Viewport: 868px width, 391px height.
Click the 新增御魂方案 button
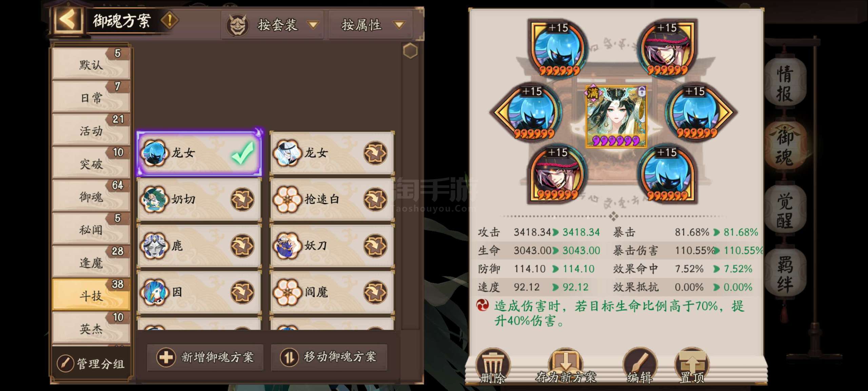tap(205, 357)
